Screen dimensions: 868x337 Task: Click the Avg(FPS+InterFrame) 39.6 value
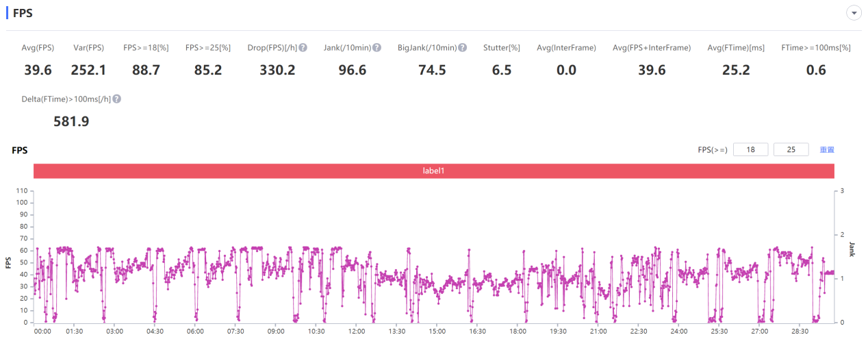point(652,70)
